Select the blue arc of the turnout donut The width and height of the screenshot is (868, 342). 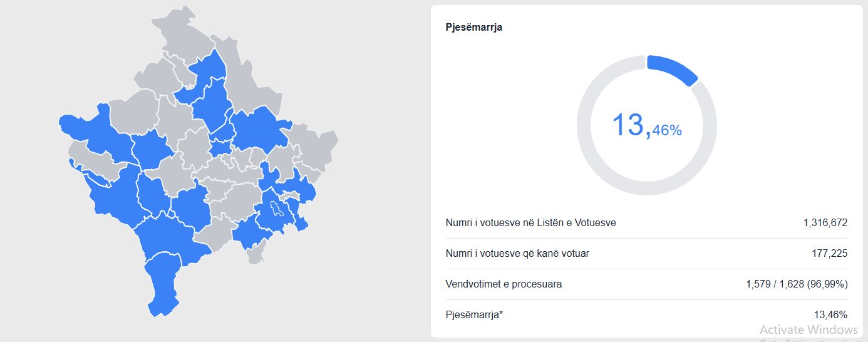pyautogui.click(x=674, y=68)
